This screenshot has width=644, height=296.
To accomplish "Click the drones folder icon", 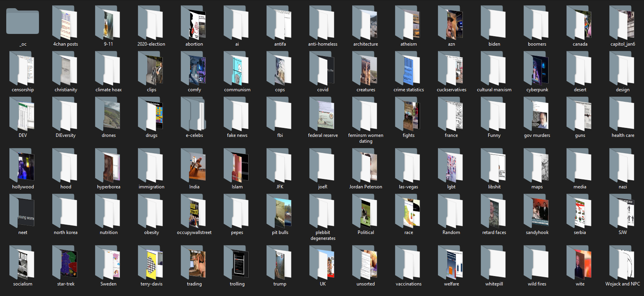I will point(108,114).
